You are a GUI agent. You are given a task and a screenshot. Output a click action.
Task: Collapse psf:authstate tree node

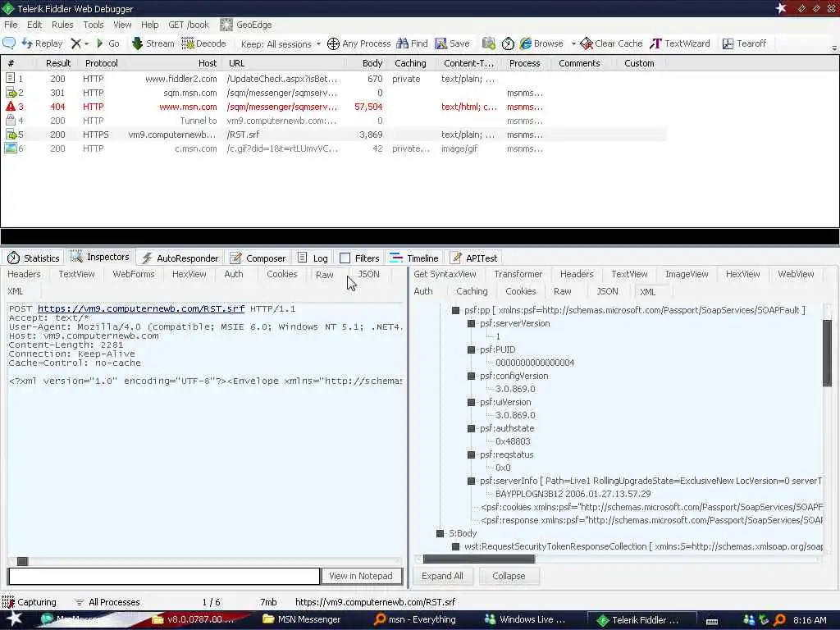[472, 428]
